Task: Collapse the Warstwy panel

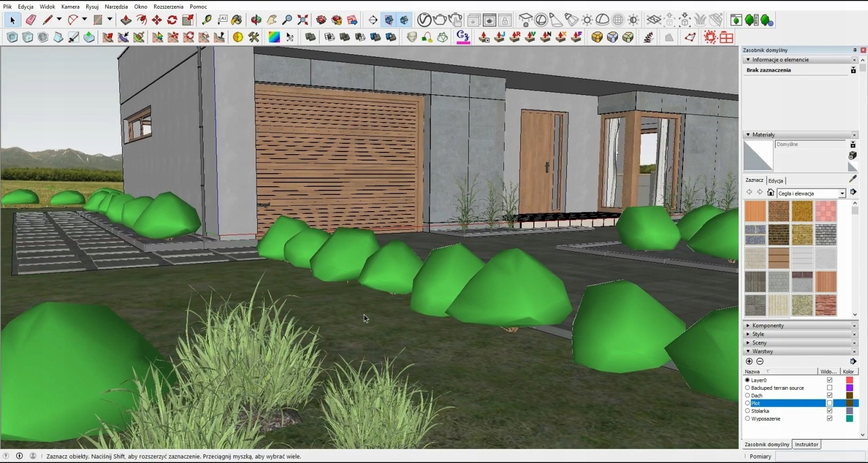Action: (x=762, y=352)
